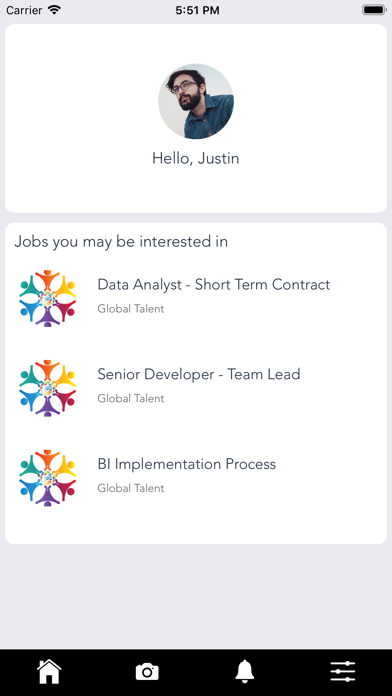Tap Global Talent under BI Implementation job
The image size is (392, 696).
(x=131, y=488)
